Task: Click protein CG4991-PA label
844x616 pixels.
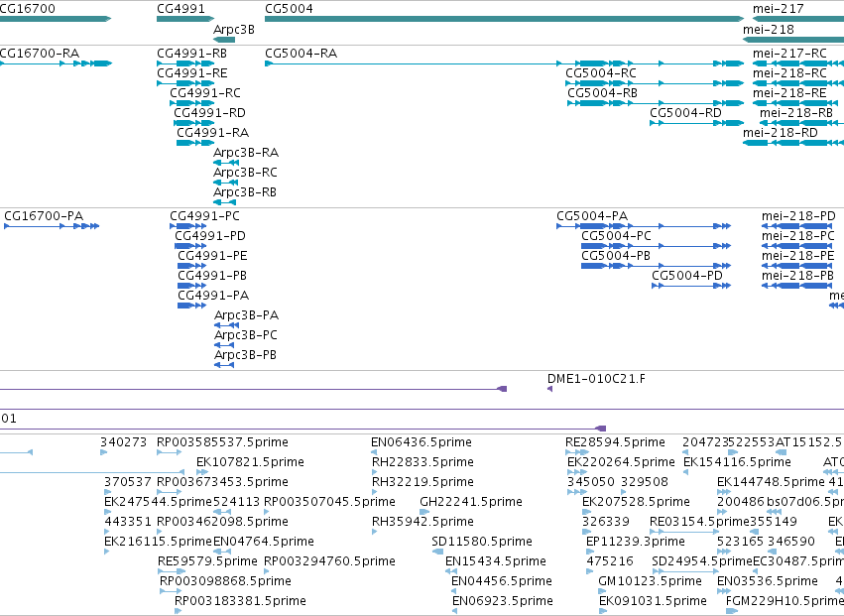Action: pos(213,297)
